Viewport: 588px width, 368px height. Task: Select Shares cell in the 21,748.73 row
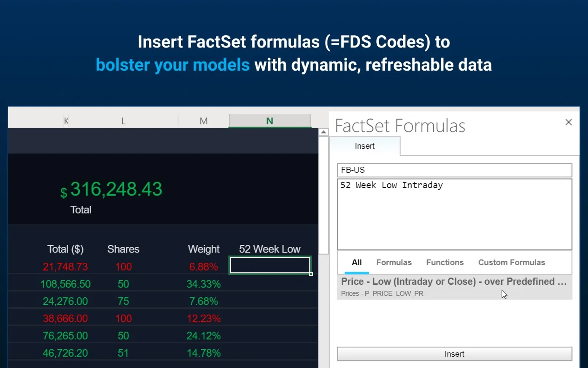[123, 267]
